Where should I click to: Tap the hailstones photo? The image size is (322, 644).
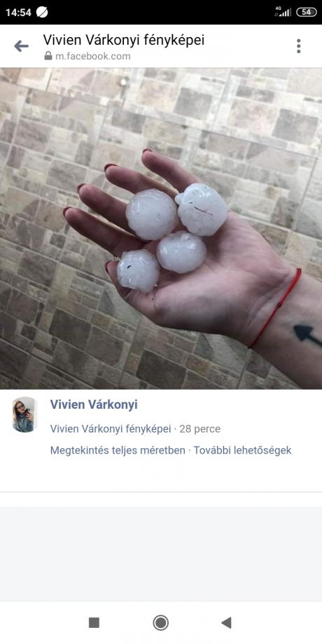(x=161, y=228)
